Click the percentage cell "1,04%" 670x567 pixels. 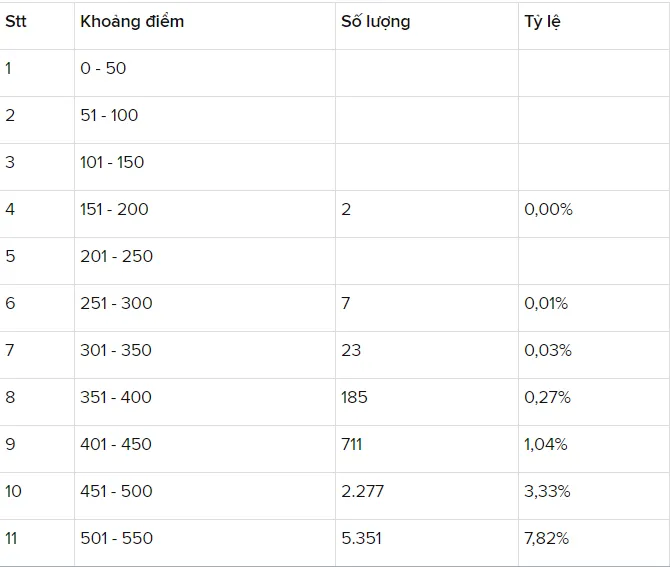tap(546, 444)
